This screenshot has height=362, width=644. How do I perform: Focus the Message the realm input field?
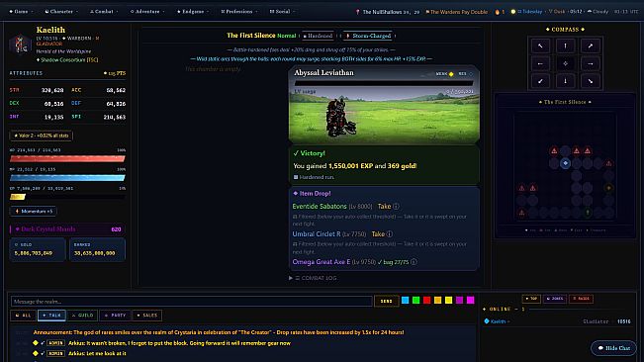[191, 302]
